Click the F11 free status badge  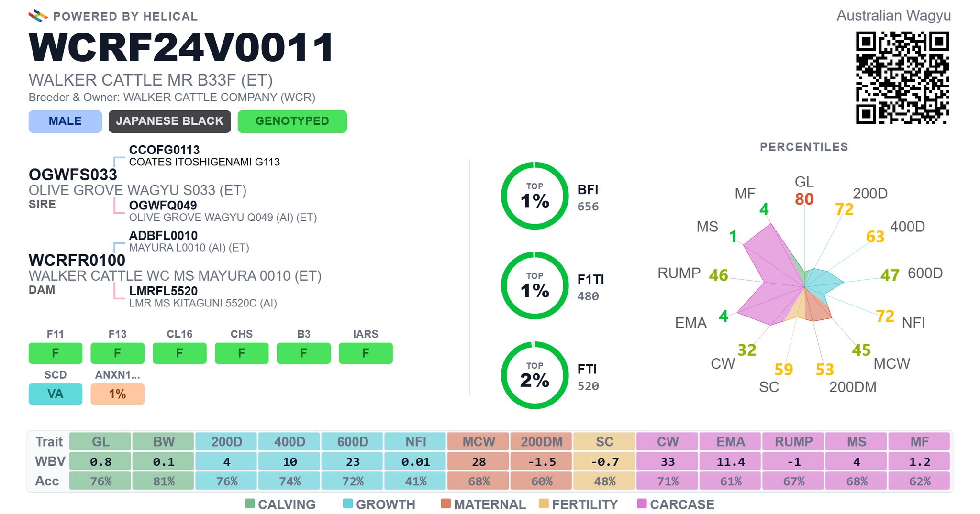pyautogui.click(x=56, y=353)
